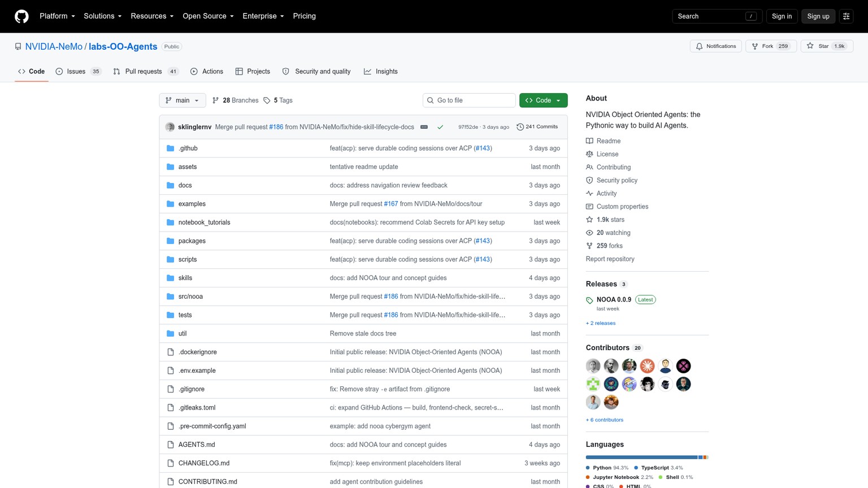Open the main branch selector dropdown

click(183, 101)
